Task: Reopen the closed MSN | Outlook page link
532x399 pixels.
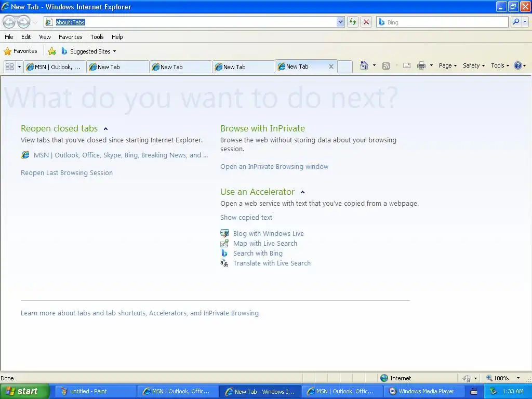Action: point(121,155)
